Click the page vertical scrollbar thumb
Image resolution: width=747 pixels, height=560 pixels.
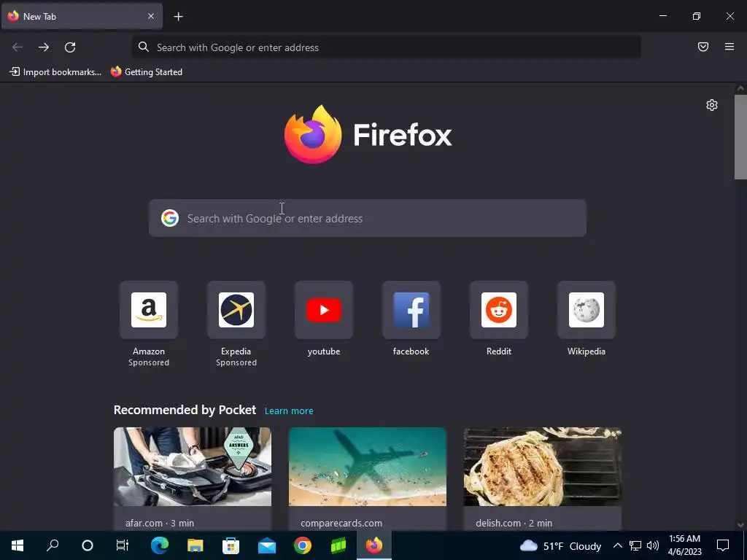pyautogui.click(x=740, y=137)
